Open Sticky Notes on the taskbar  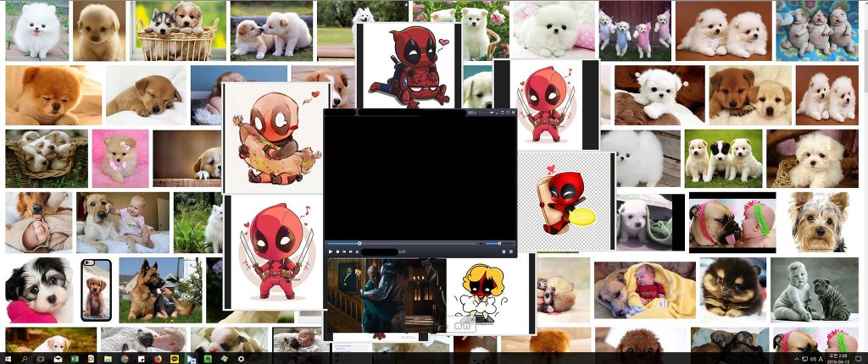(x=142, y=359)
